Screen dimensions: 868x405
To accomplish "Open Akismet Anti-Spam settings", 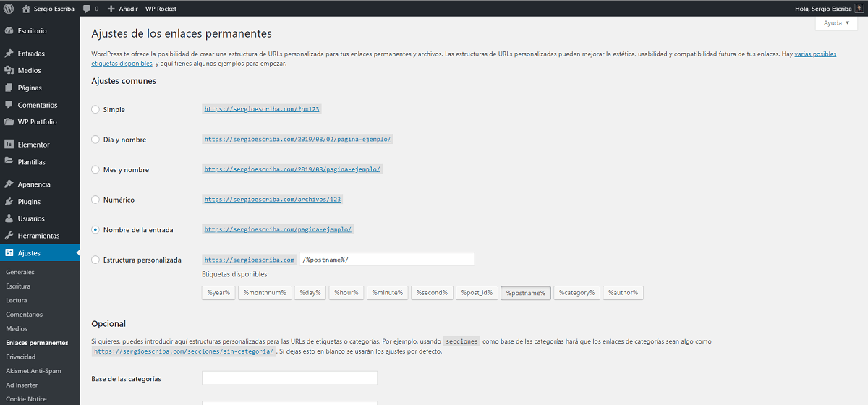I will coord(33,371).
